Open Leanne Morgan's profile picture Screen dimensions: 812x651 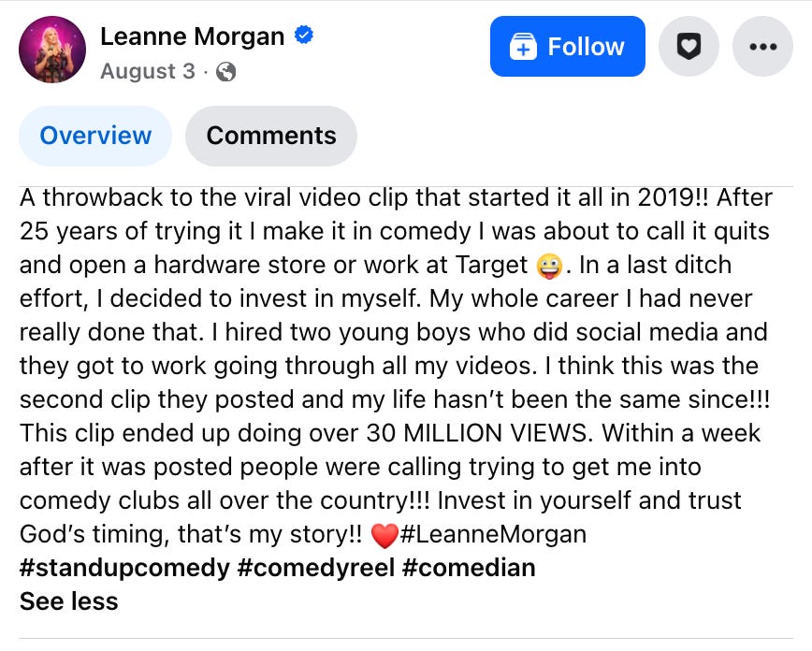click(52, 48)
